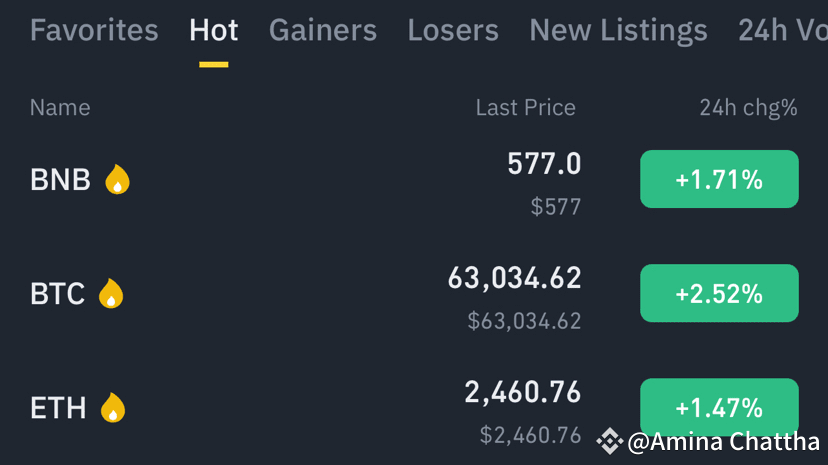The image size is (828, 465).
Task: Go to the Losers tab
Action: click(x=453, y=31)
